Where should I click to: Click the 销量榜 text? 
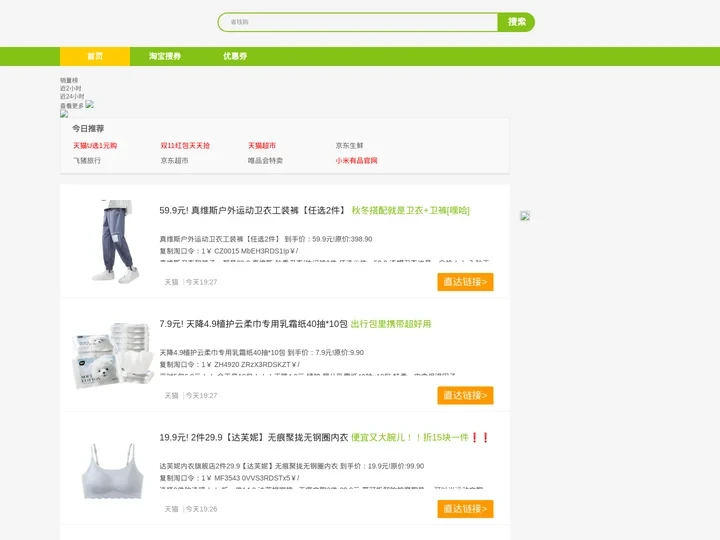pos(69,80)
